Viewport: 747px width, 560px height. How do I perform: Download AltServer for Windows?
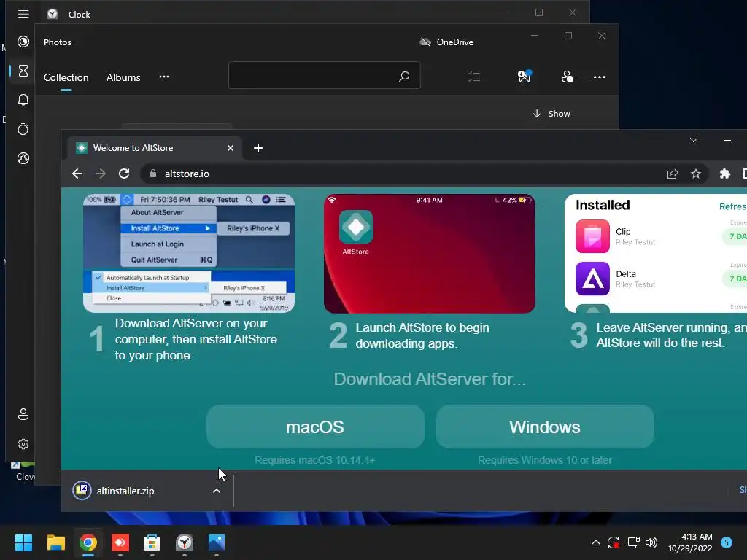point(545,427)
